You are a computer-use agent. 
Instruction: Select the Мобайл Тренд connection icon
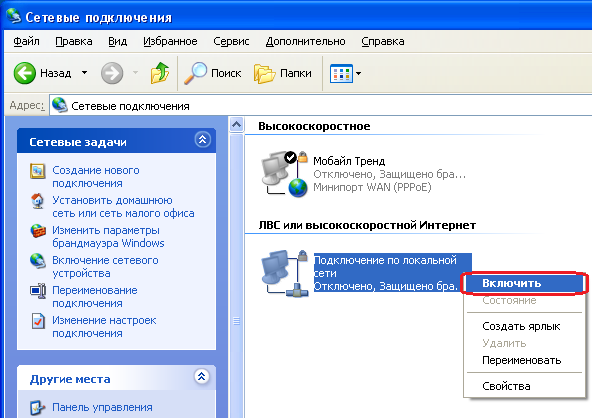pos(285,174)
